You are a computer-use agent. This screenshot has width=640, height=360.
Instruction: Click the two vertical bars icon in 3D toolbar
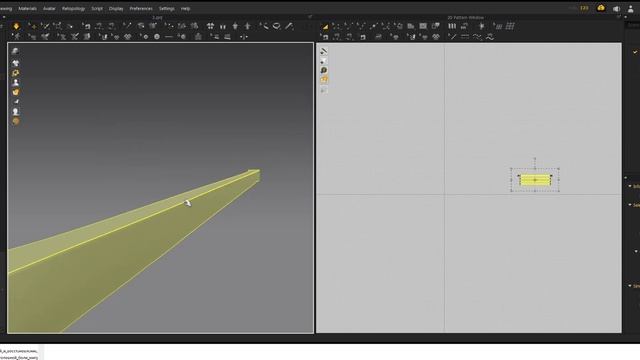point(223,26)
